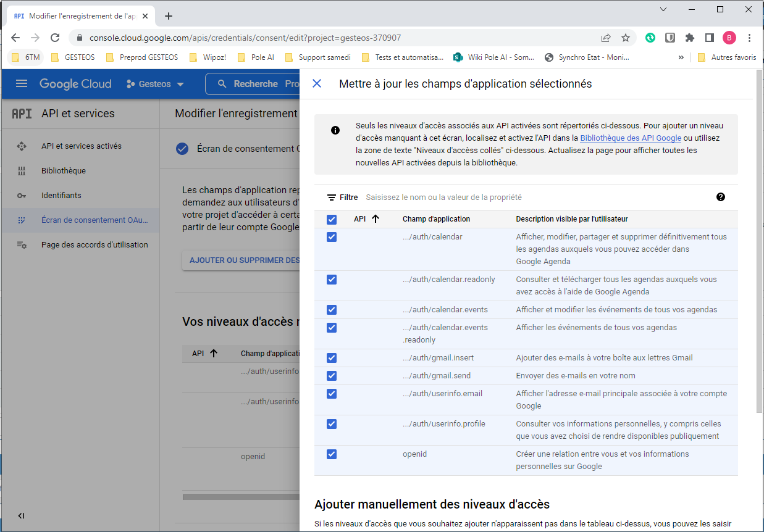Uncheck the .../auth/gmail.send scope
This screenshot has height=532, width=764.
click(x=332, y=376)
